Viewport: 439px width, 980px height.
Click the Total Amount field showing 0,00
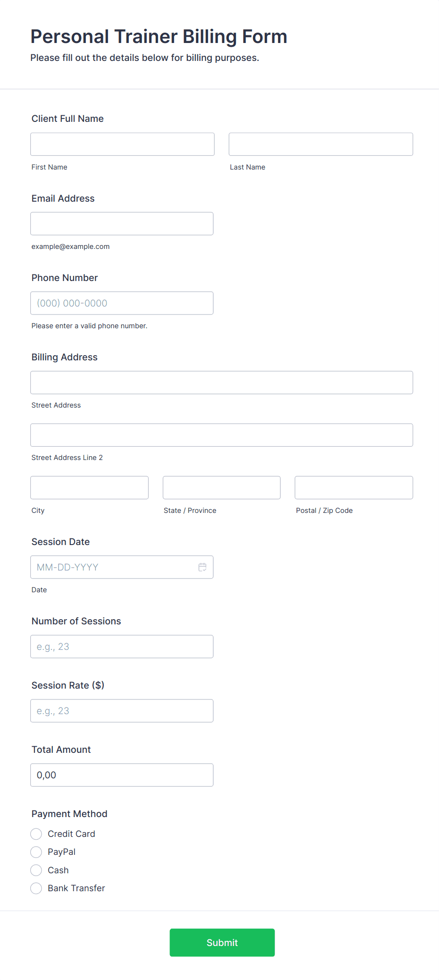click(x=122, y=775)
